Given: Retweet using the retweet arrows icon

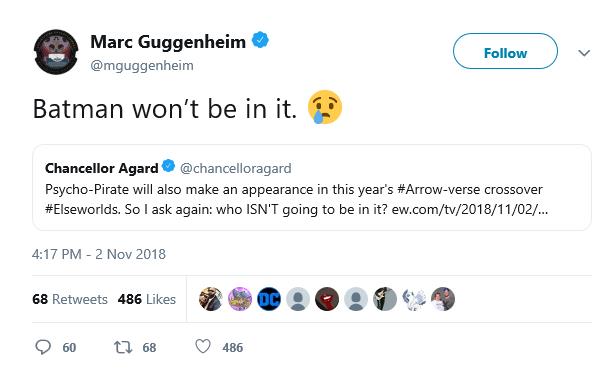Looking at the screenshot, I should click(x=123, y=347).
